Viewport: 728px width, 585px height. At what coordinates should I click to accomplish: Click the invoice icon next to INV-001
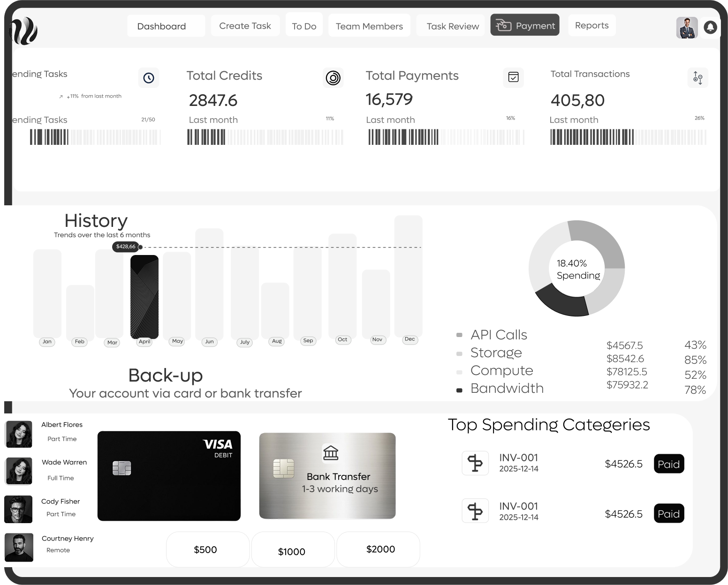pyautogui.click(x=475, y=463)
